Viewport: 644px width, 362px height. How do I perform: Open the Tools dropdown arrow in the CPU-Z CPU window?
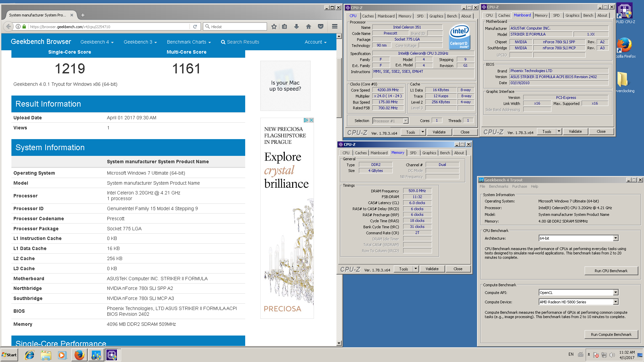point(423,132)
